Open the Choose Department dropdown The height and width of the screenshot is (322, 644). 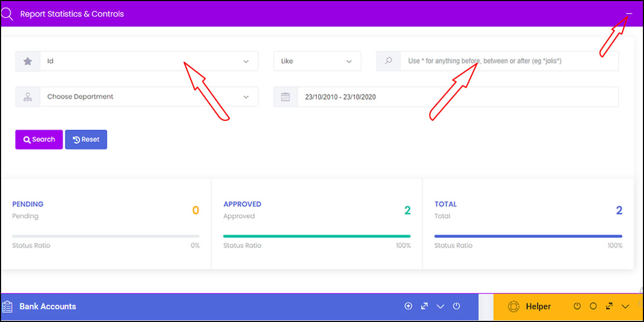[x=149, y=97]
